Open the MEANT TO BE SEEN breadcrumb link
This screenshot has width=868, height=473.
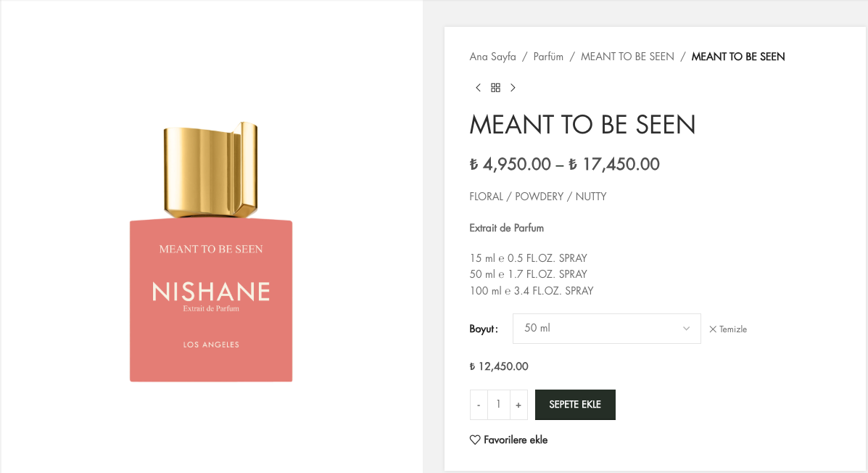tap(627, 57)
